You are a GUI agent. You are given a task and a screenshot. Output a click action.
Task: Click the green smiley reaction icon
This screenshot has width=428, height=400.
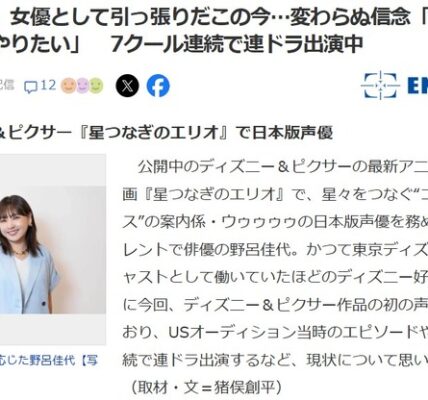pos(96,86)
